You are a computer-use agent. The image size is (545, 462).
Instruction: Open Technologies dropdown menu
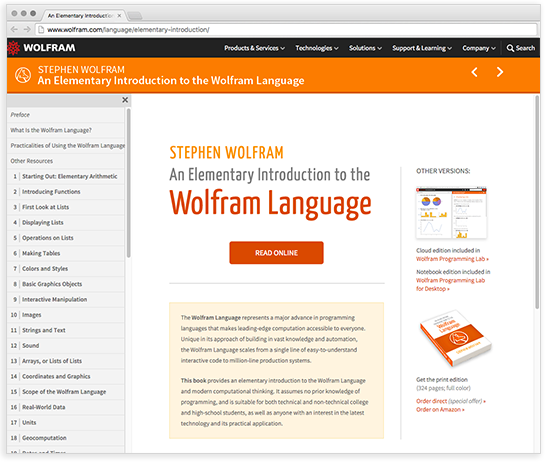(x=317, y=48)
